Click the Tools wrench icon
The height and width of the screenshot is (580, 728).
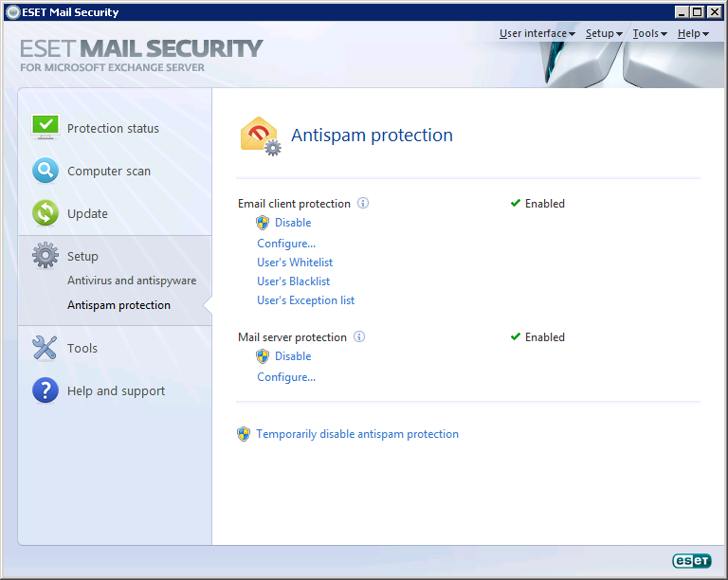point(45,348)
